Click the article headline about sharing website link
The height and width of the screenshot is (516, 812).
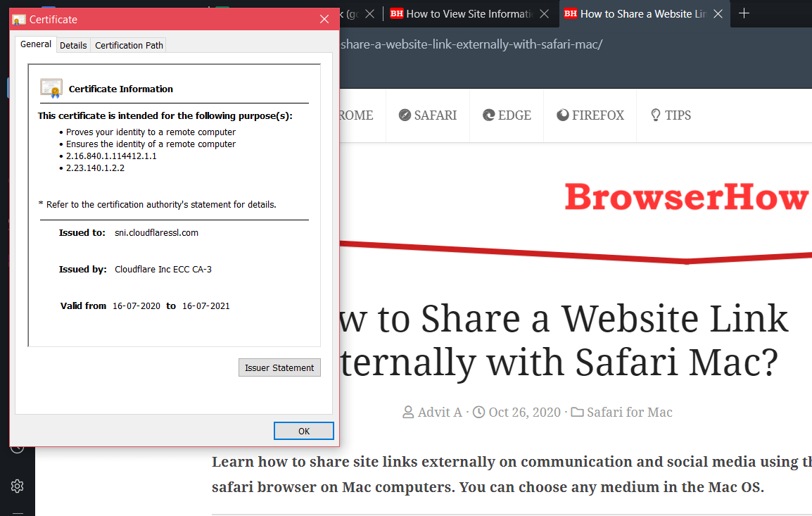564,341
